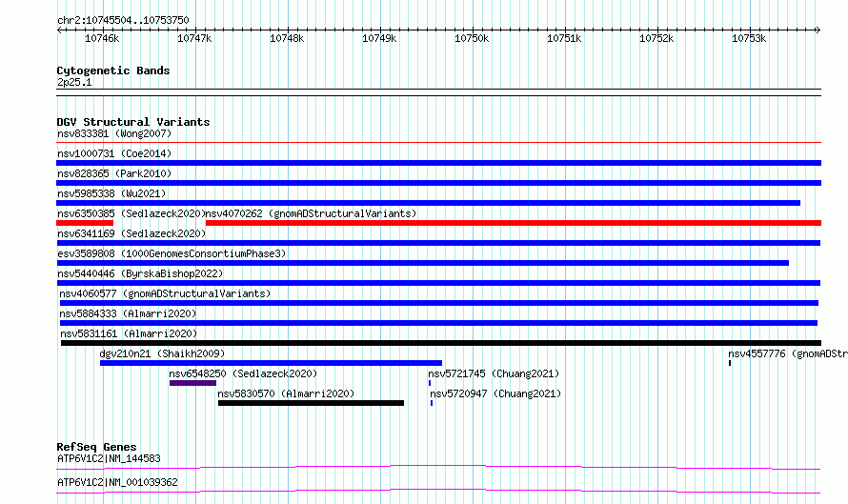Click the blue bar under nsv828365
The width and height of the screenshot is (848, 504).
[438, 183]
